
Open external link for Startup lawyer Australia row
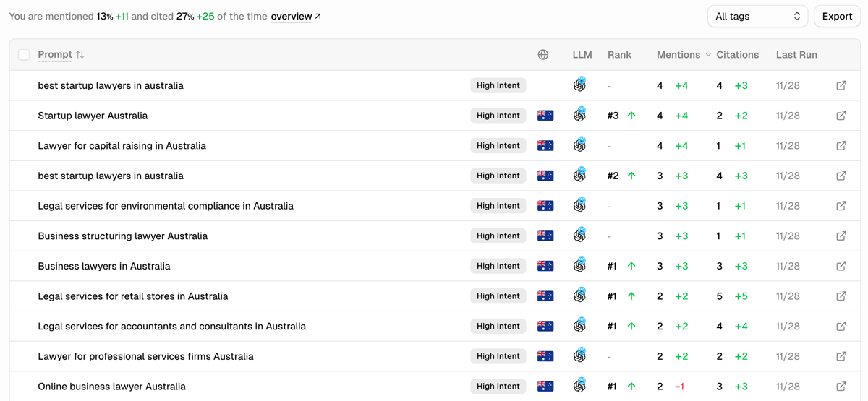[x=841, y=116]
